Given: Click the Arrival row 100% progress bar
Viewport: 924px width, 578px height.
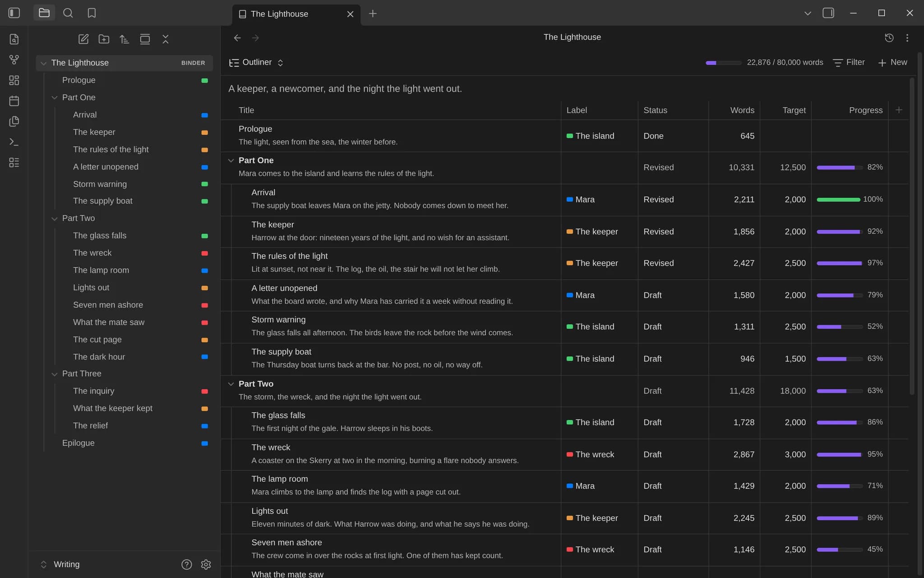Looking at the screenshot, I should coord(838,200).
